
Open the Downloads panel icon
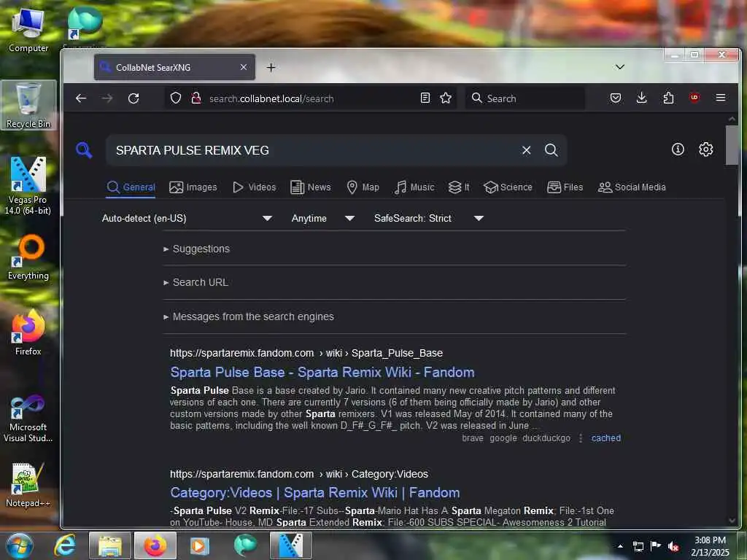coord(642,98)
